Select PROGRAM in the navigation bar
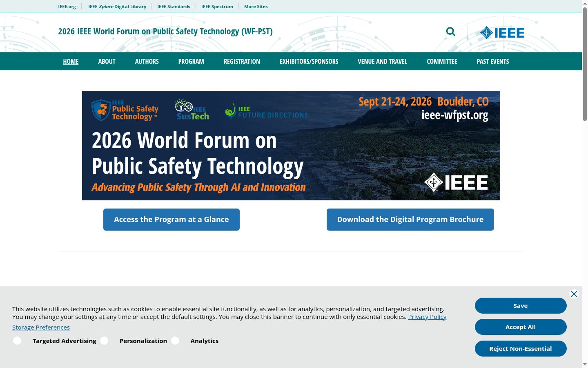Image resolution: width=588 pixels, height=368 pixels. click(x=191, y=61)
